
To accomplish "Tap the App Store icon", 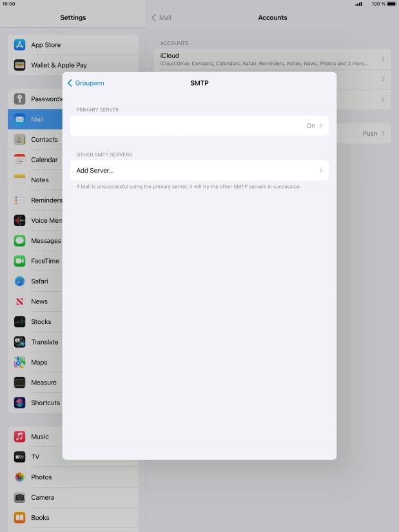I will click(19, 45).
